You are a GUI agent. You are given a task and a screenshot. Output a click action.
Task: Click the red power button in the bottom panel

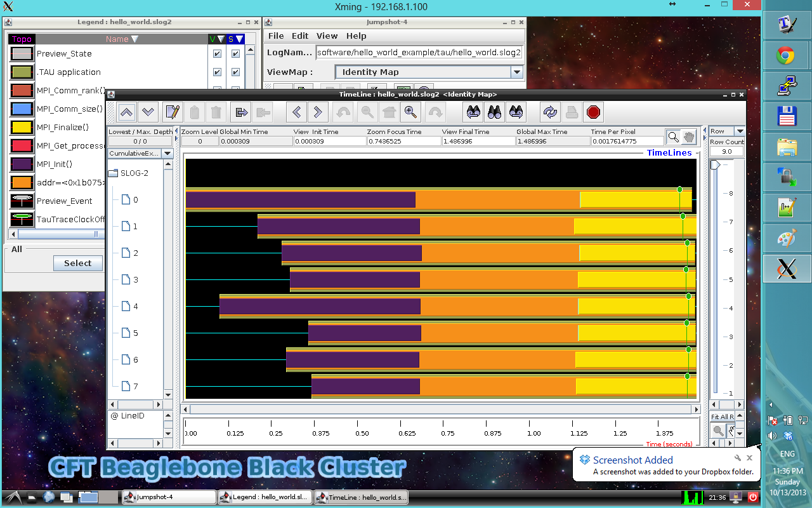tap(753, 497)
